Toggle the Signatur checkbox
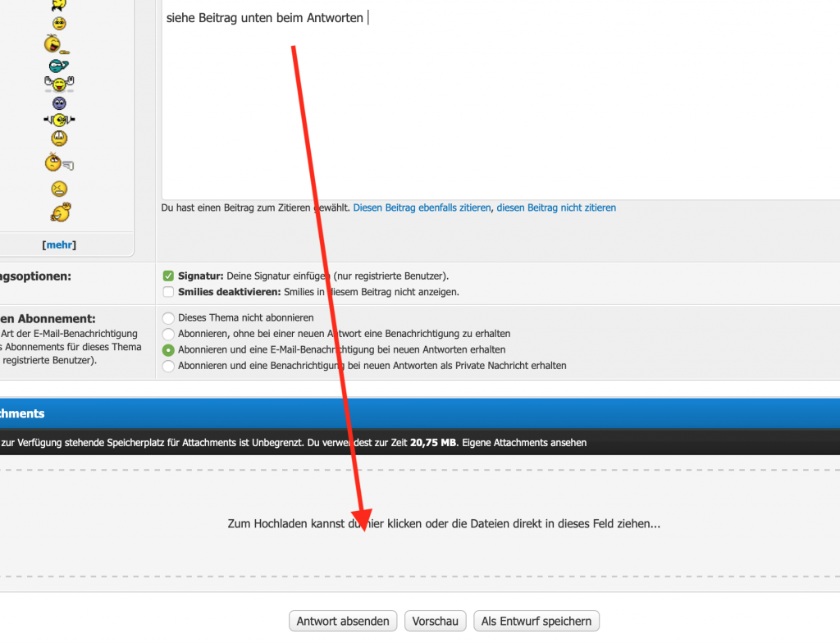Image resolution: width=840 pixels, height=643 pixels. click(x=168, y=276)
